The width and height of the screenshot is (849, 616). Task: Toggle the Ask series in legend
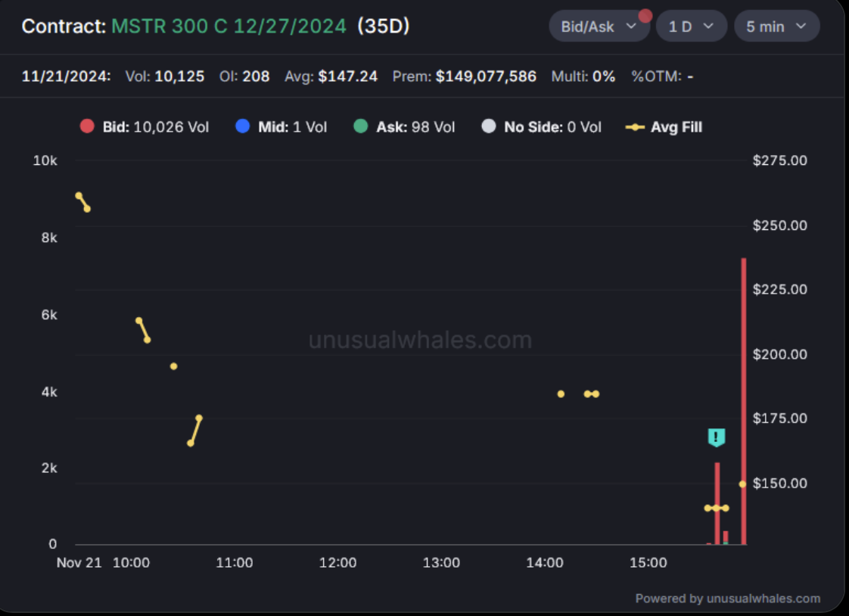(404, 126)
